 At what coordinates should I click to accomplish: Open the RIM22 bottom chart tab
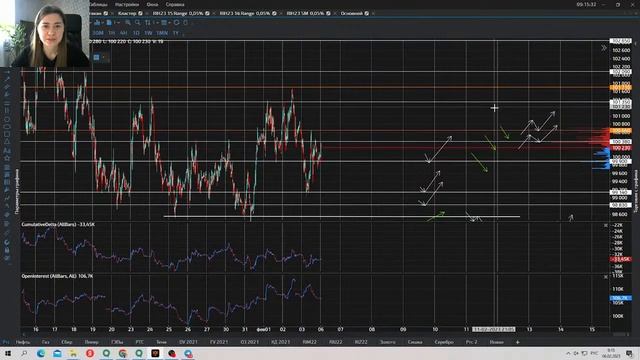coord(309,342)
